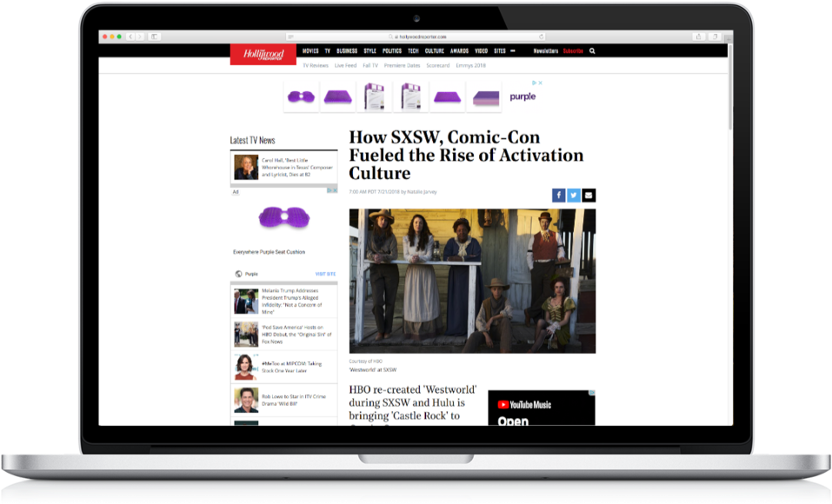Reload the page from address bar
Screen dimensions: 832x504
click(542, 36)
